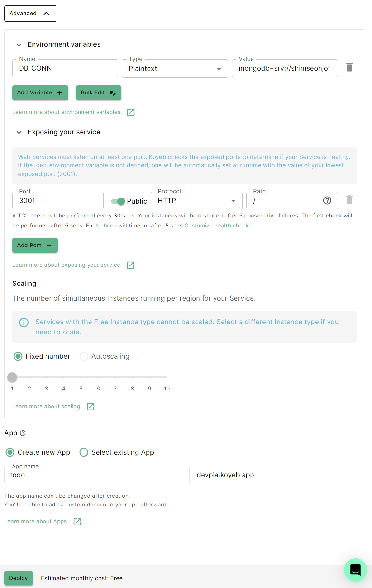Open the Protocol HTTP dropdown
372x588 pixels.
coord(196,201)
